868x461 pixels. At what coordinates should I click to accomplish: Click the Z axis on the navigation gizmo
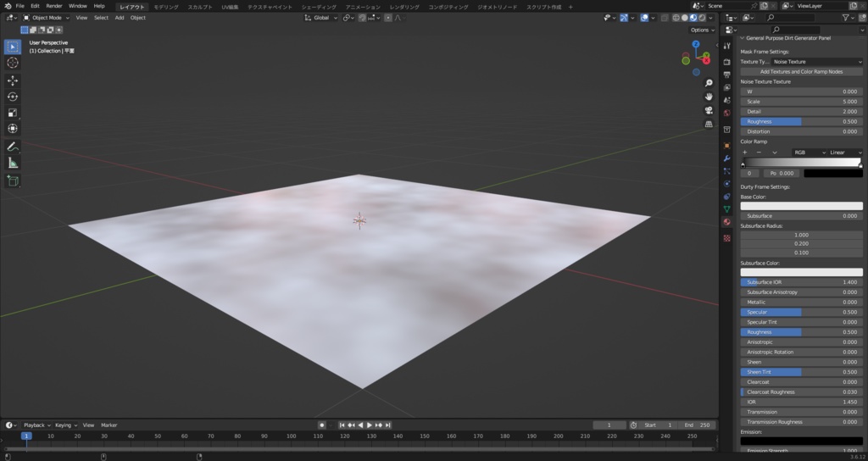696,44
